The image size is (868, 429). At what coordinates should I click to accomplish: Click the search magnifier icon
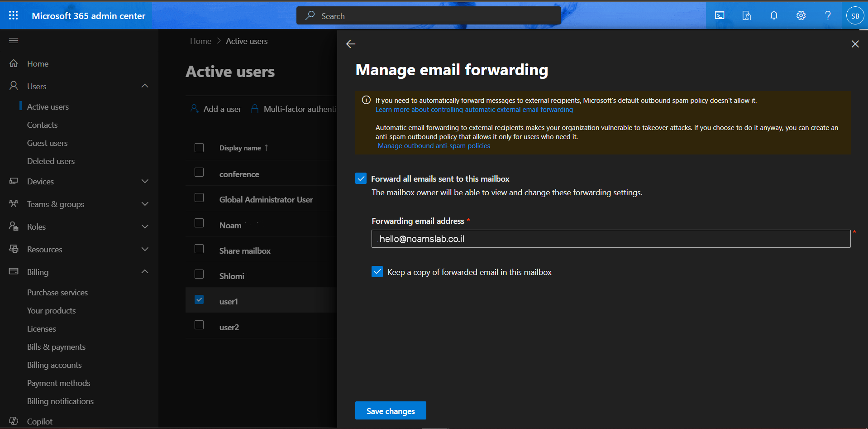tap(310, 15)
